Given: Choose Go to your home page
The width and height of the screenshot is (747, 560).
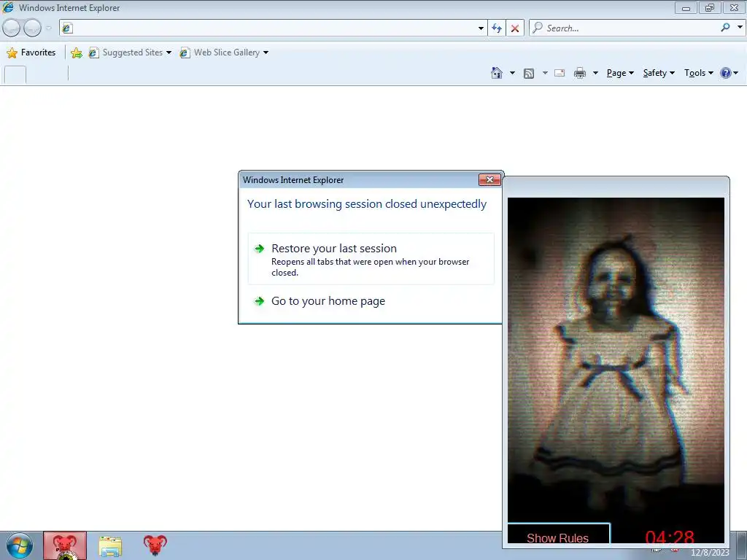Looking at the screenshot, I should click(x=328, y=301).
